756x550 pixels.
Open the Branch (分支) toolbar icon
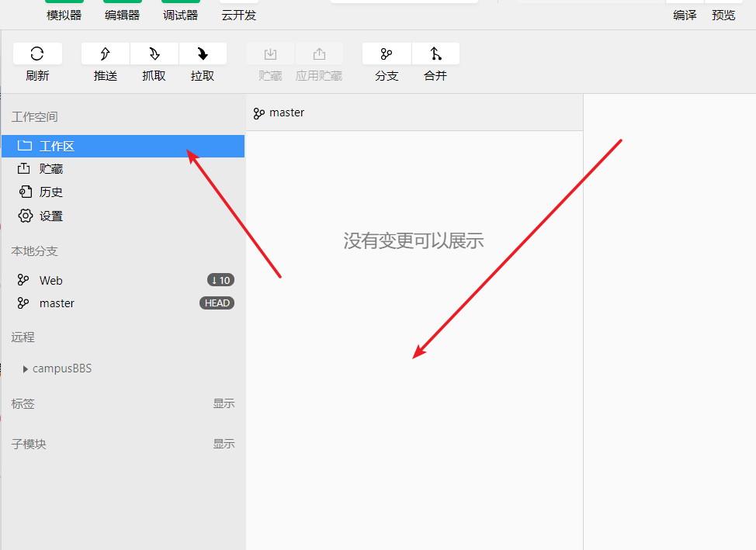point(387,54)
